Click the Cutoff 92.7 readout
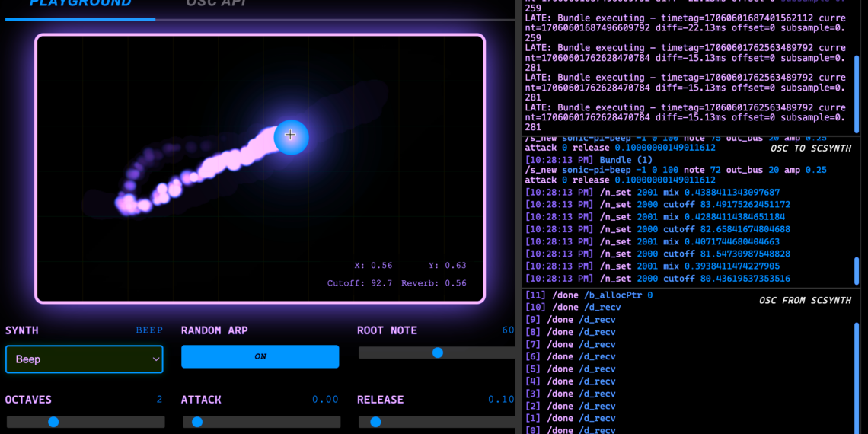The width and height of the screenshot is (868, 434). click(x=359, y=283)
